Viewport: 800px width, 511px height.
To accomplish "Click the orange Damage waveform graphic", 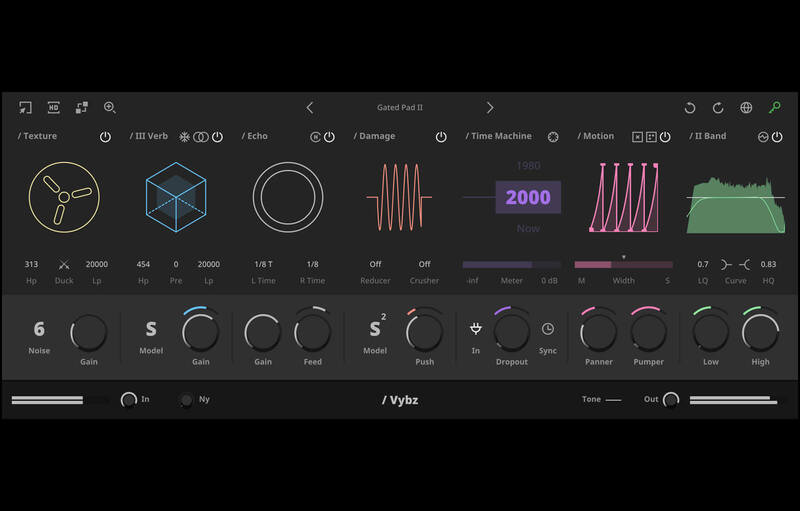I will click(399, 197).
